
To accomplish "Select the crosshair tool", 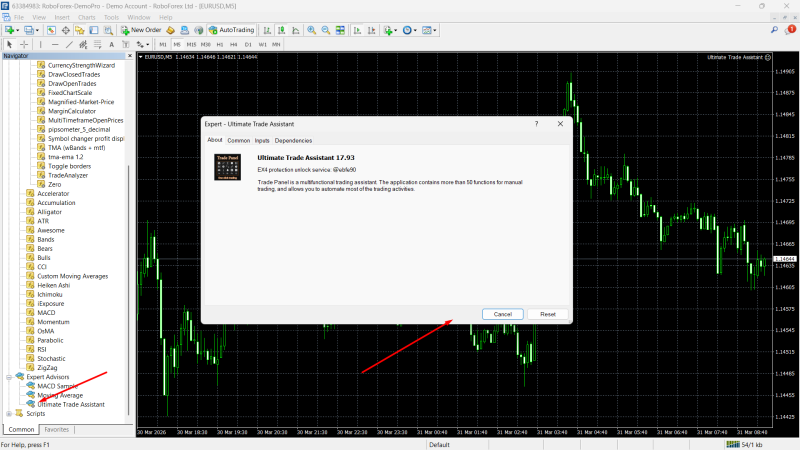I will tap(23, 44).
